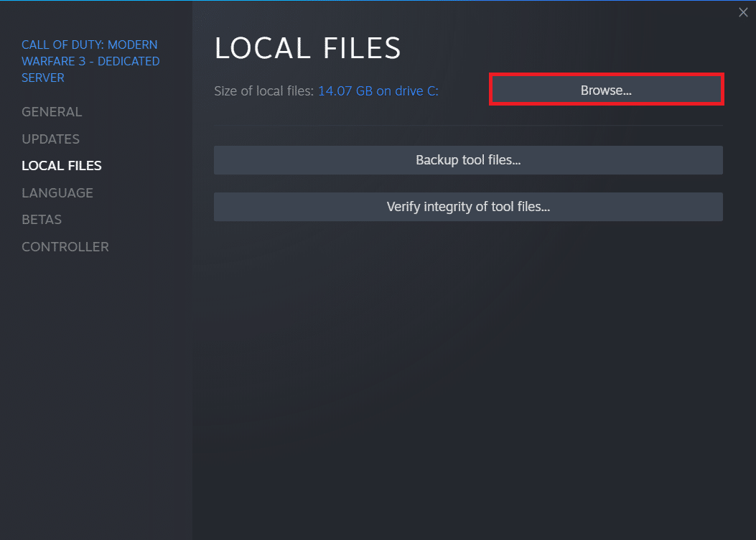
Task: Switch to Controller settings
Action: (65, 247)
